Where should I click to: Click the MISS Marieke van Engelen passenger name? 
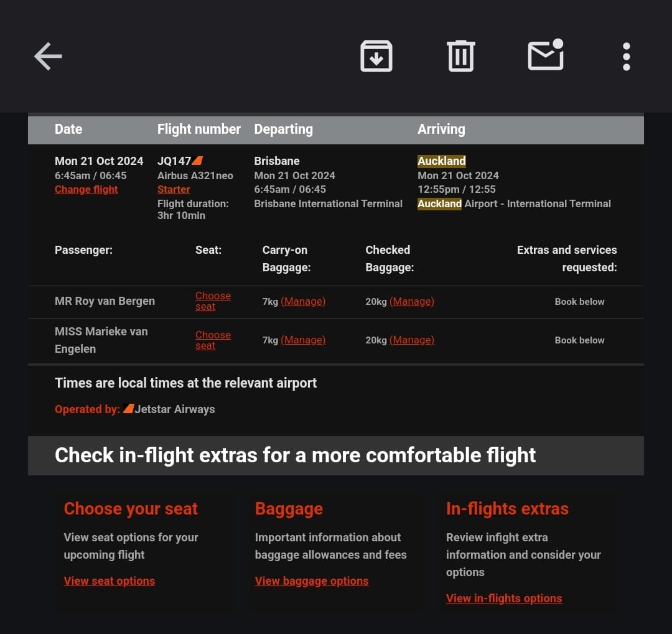(101, 340)
